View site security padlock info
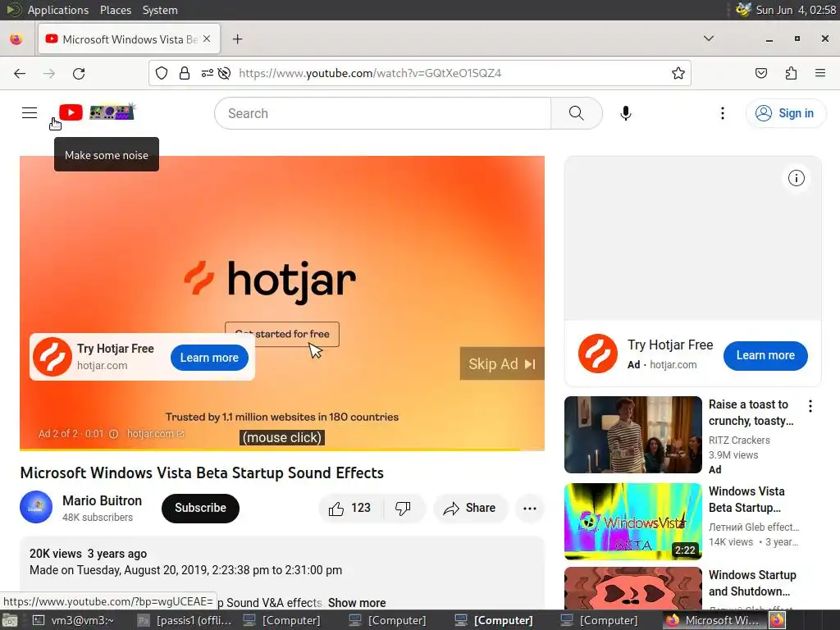 tap(185, 73)
